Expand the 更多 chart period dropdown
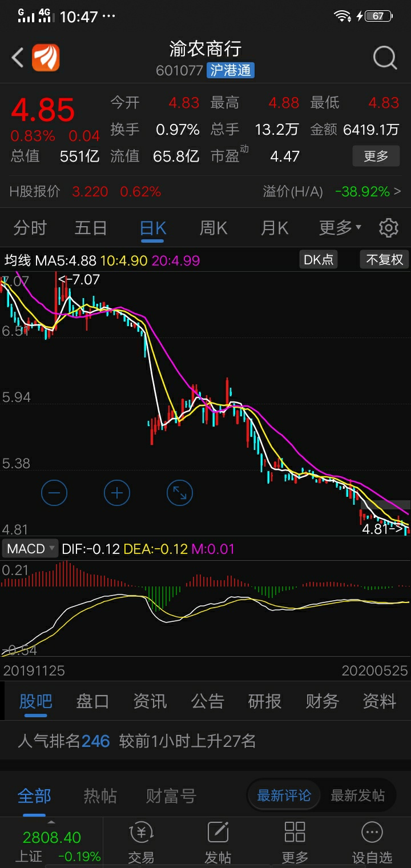Image resolution: width=411 pixels, height=868 pixels. point(340,228)
